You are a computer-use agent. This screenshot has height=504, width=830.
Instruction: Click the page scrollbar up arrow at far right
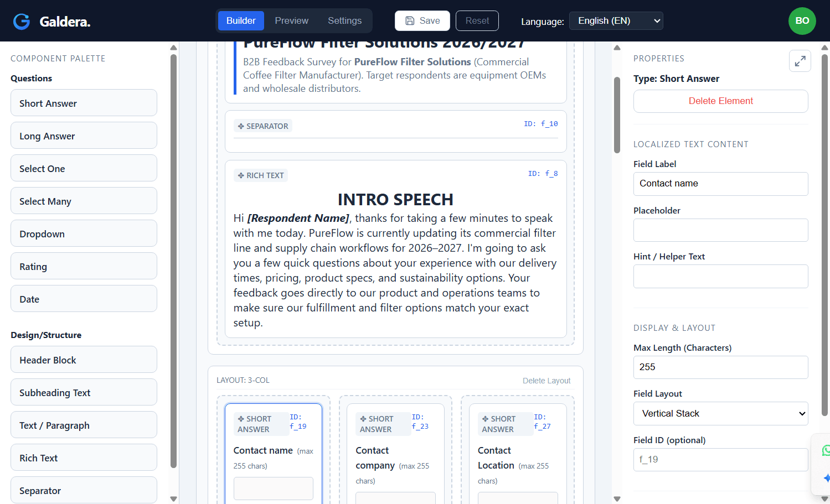825,48
